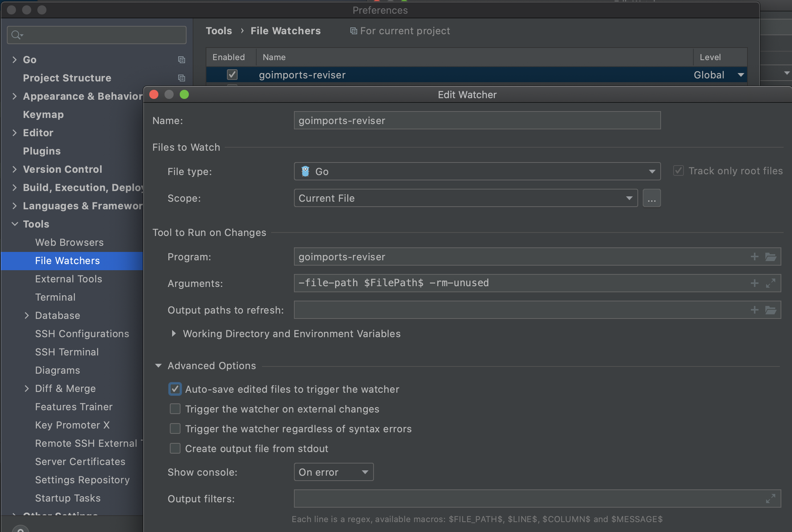Open the Show console dropdown
The width and height of the screenshot is (792, 532).
pyautogui.click(x=334, y=472)
